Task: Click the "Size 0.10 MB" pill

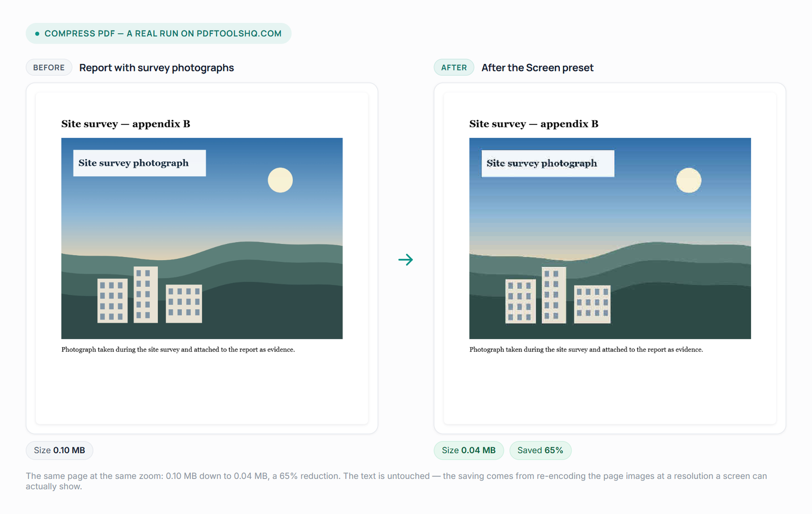Action: 59,450
